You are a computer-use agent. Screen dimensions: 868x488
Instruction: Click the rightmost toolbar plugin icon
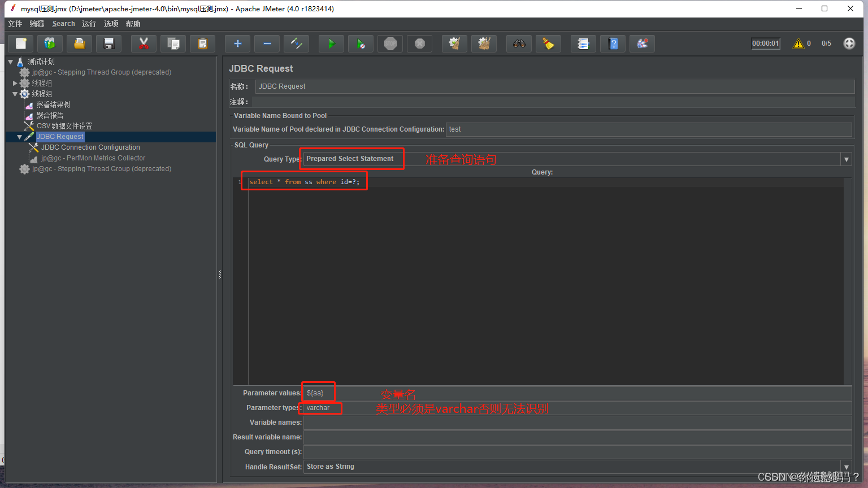(642, 43)
